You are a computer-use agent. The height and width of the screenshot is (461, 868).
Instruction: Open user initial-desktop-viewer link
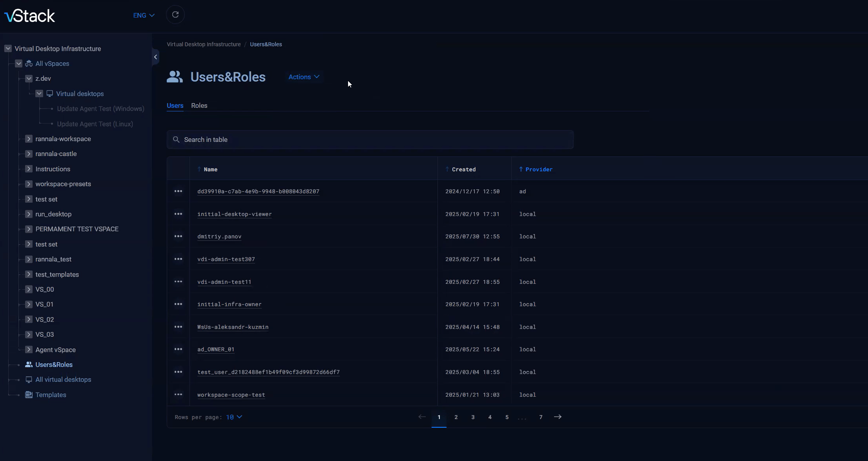pos(234,214)
